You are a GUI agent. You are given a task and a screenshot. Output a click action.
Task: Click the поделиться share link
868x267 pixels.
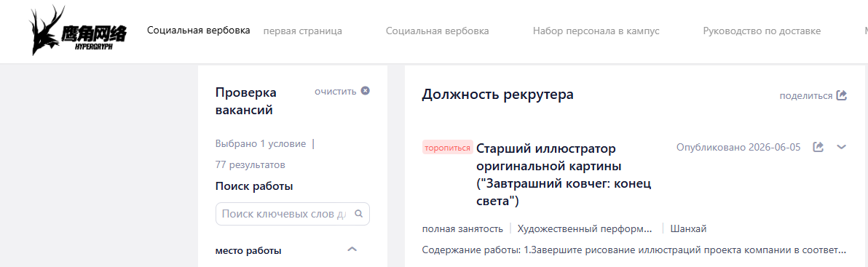tap(806, 95)
